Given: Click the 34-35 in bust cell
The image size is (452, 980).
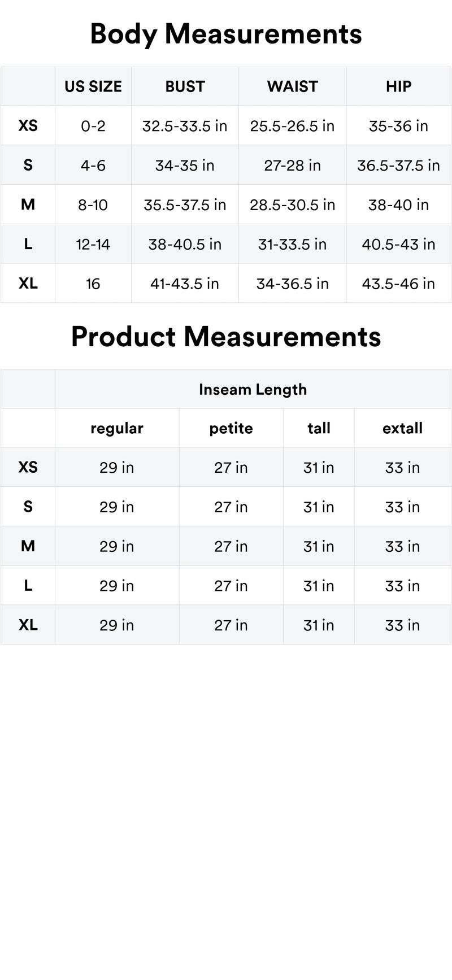Looking at the screenshot, I should coord(185,165).
